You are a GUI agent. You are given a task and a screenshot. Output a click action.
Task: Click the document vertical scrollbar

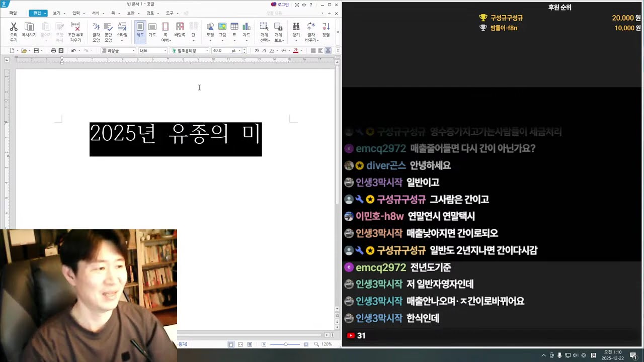pos(338,136)
